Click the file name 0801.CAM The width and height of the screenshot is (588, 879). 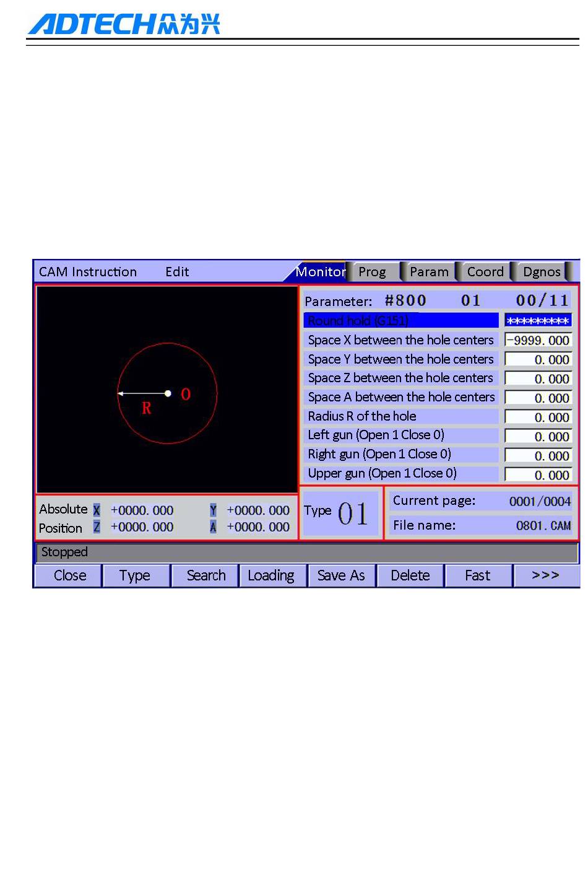coord(543,526)
